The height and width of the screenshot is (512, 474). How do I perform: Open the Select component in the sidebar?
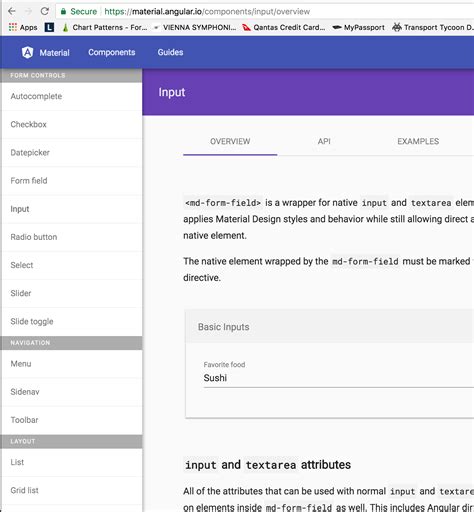[x=71, y=265]
